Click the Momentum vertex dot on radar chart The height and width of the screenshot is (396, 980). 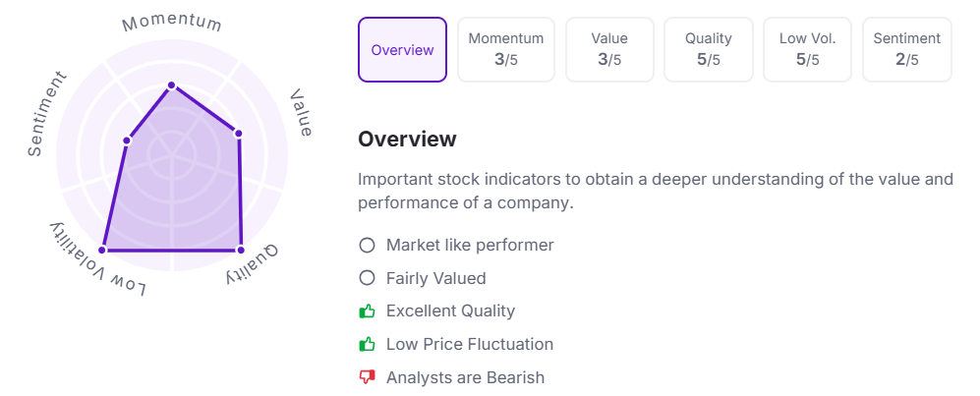tap(171, 85)
